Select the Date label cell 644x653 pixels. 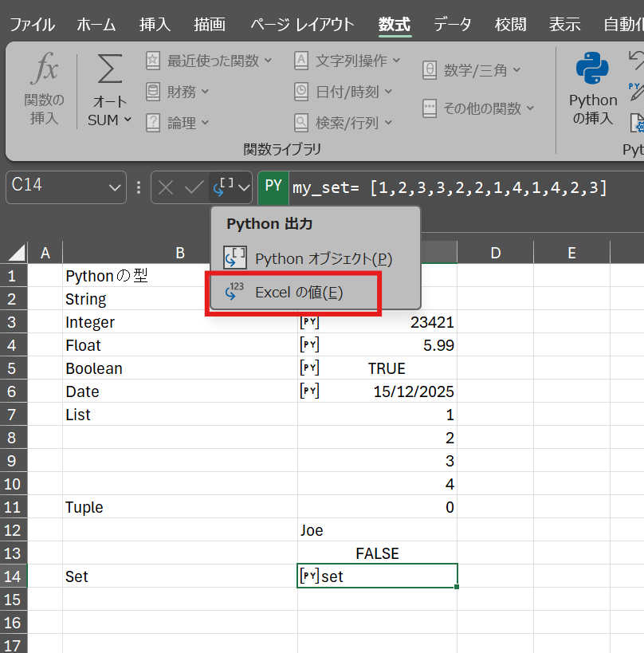point(180,391)
